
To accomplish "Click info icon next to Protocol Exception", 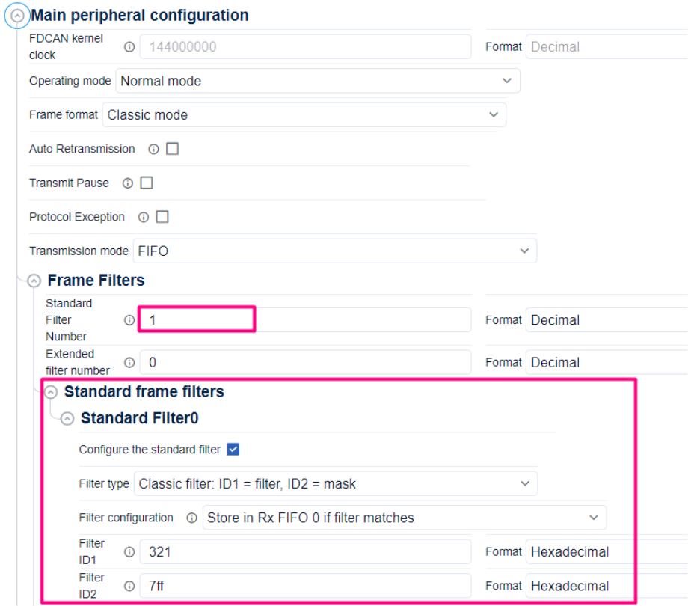I will click(x=144, y=217).
